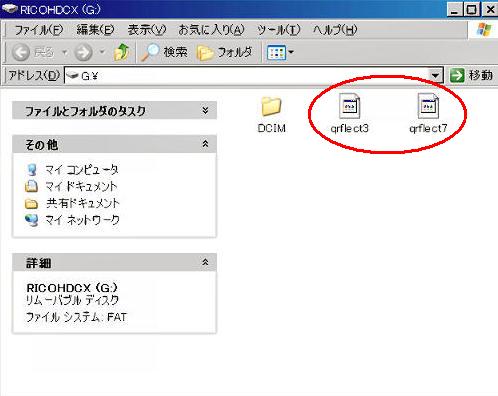Click the qrflect3 file name
The width and height of the screenshot is (498, 396).
pos(349,128)
